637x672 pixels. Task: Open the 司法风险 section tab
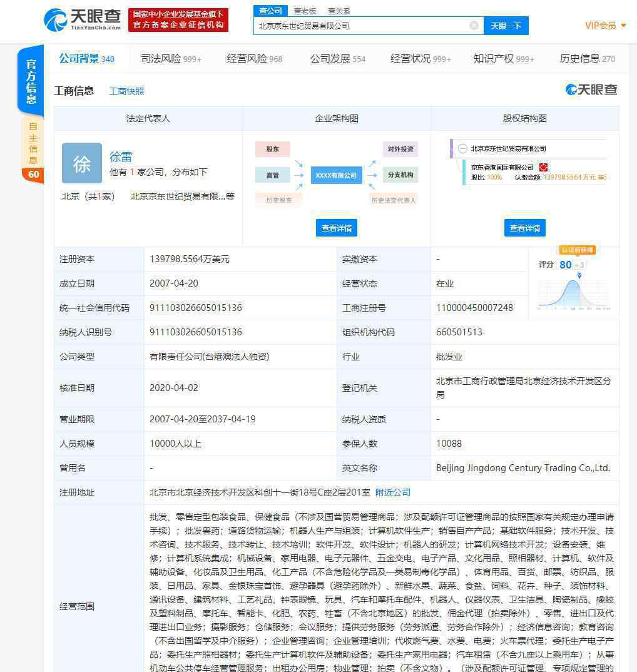coord(171,58)
